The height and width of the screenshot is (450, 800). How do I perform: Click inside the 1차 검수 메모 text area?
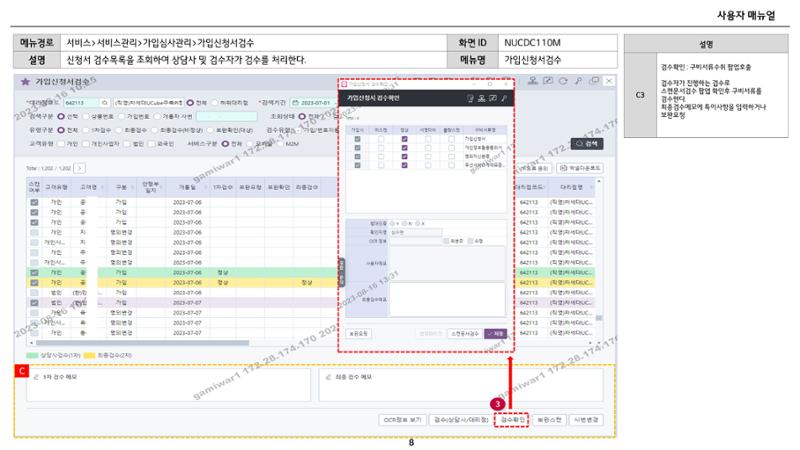pos(168,385)
